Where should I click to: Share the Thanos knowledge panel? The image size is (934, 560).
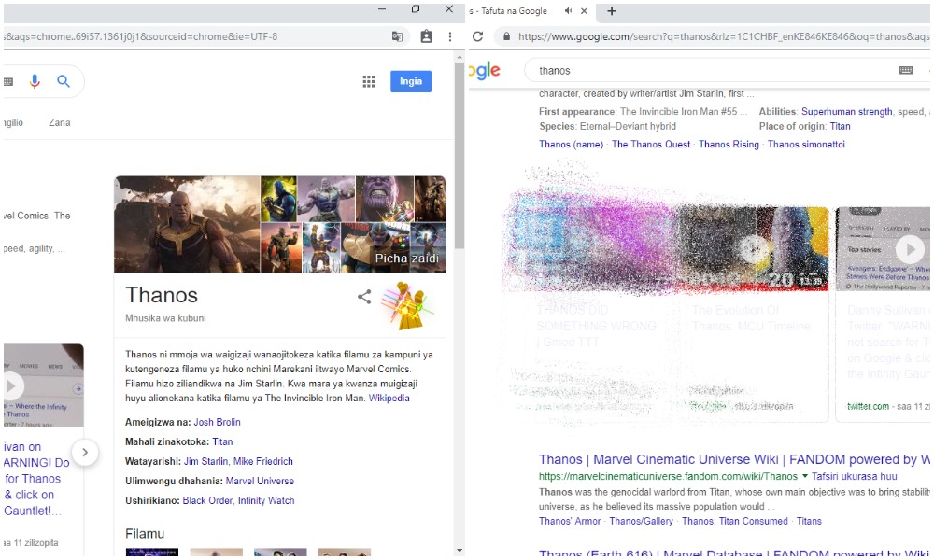[x=364, y=297]
